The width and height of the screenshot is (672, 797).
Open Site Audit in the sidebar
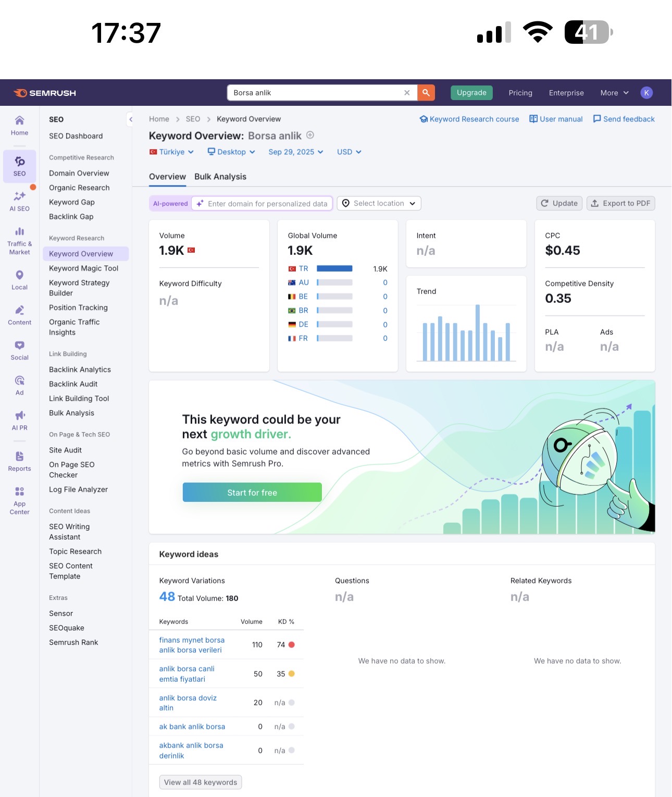[65, 450]
